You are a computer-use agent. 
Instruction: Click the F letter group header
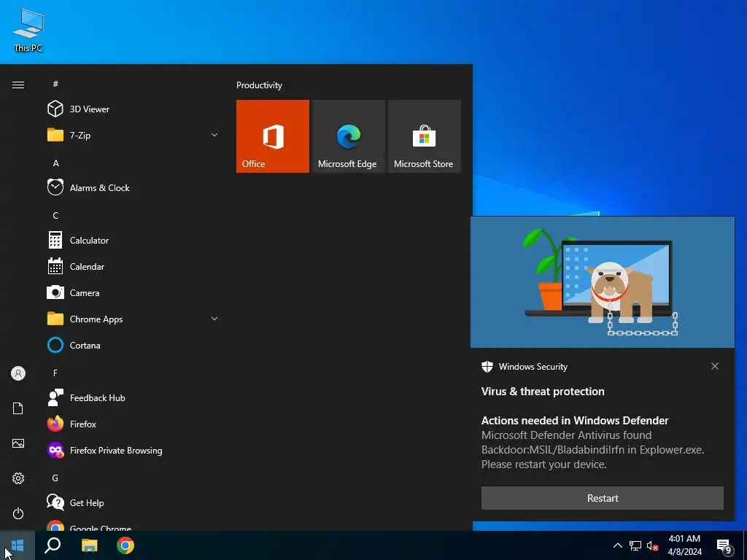tap(55, 373)
